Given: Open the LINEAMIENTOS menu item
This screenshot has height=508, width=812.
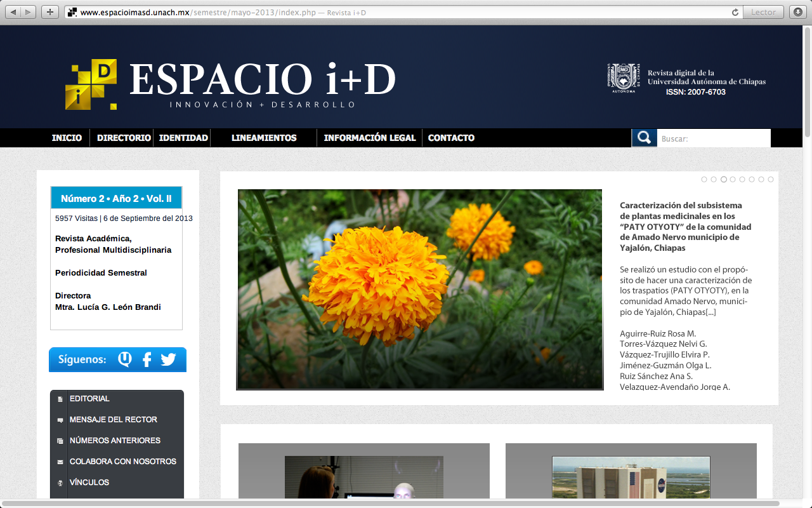Looking at the screenshot, I should (x=264, y=138).
